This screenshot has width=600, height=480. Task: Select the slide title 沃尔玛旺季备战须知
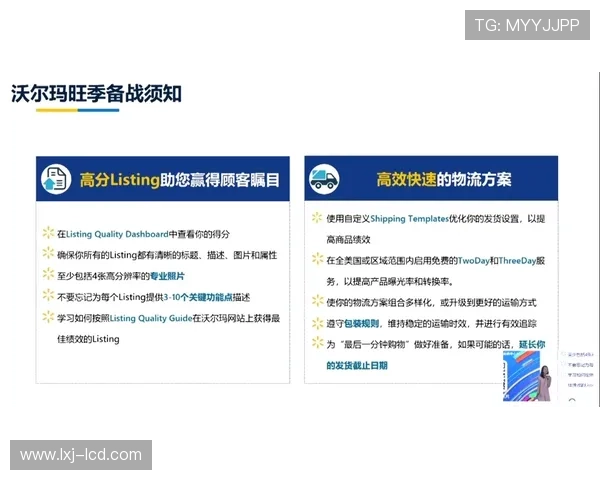96,94
